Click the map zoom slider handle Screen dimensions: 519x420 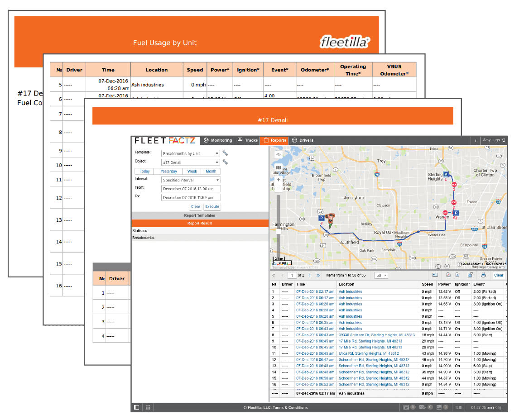pyautogui.click(x=279, y=231)
